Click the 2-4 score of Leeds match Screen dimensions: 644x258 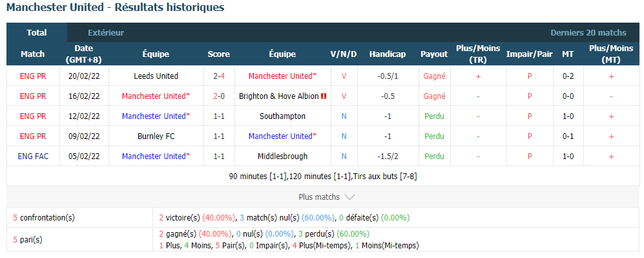tap(219, 76)
